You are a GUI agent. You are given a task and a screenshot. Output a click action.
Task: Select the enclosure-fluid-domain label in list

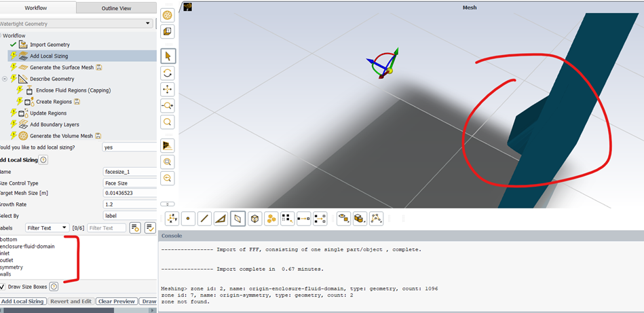(x=28, y=246)
